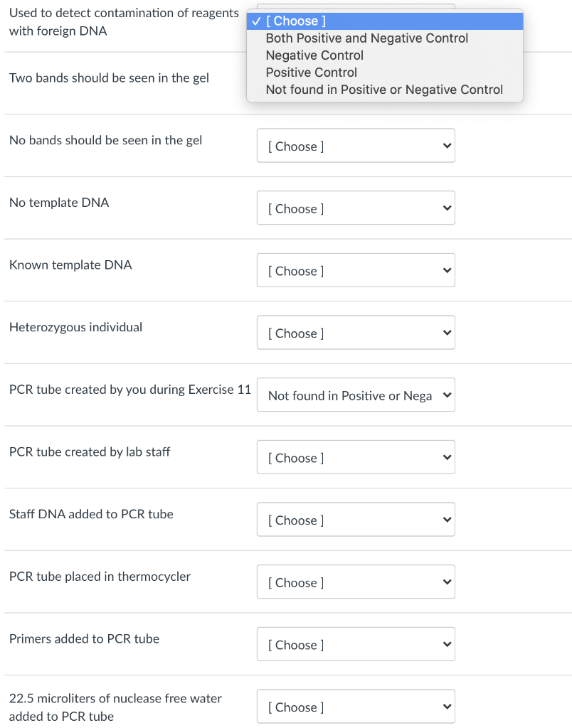This screenshot has width=572, height=728.
Task: Open 'PCR tube placed in thermocycler' dropdown
Action: [x=356, y=583]
